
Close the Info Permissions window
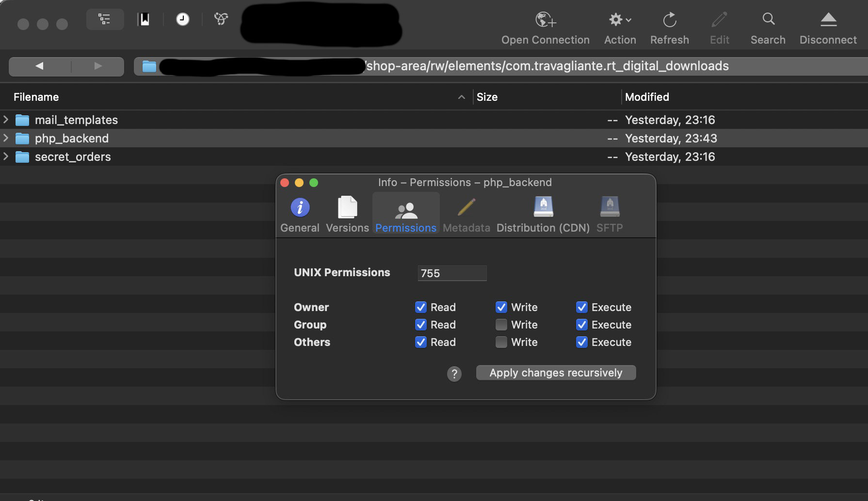pyautogui.click(x=285, y=183)
